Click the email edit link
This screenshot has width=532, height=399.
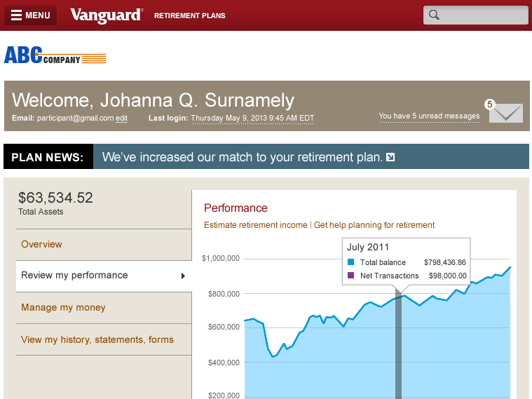[x=121, y=119]
